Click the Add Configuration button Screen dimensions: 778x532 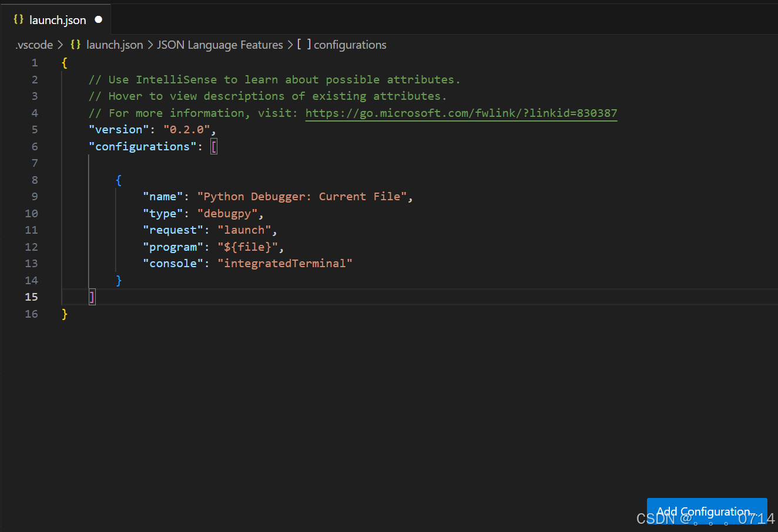(x=707, y=511)
